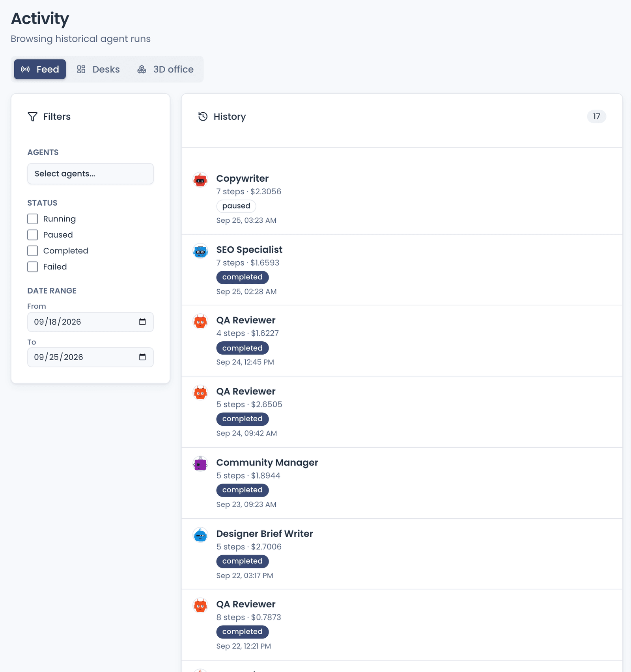Image resolution: width=631 pixels, height=672 pixels.
Task: Click timestamp Sep 22, 03:17 PM
Action: pyautogui.click(x=245, y=575)
